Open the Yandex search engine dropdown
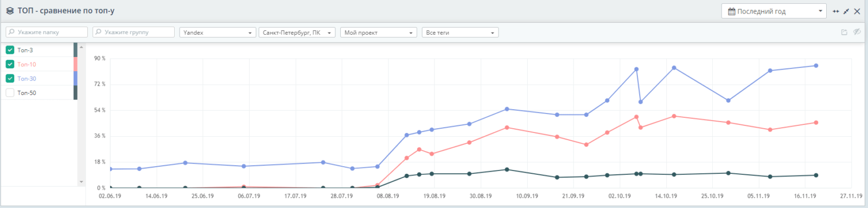Screen dimensions: 868x208 pos(218,33)
